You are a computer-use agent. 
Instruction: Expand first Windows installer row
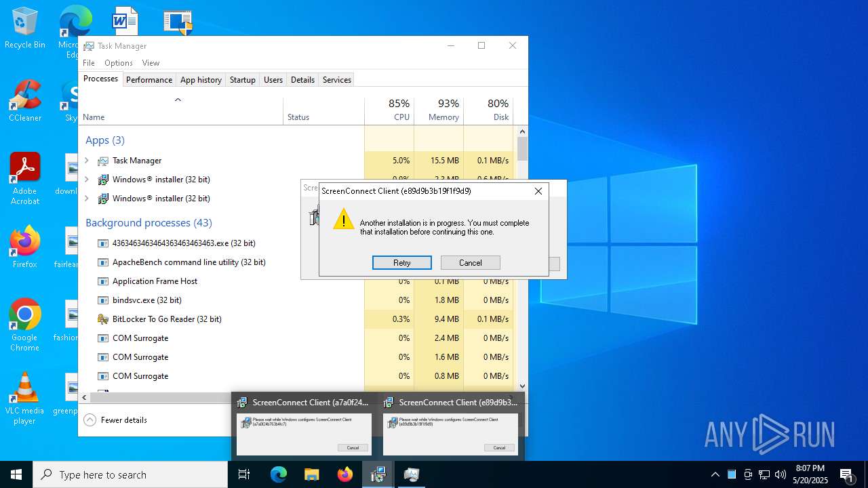86,180
